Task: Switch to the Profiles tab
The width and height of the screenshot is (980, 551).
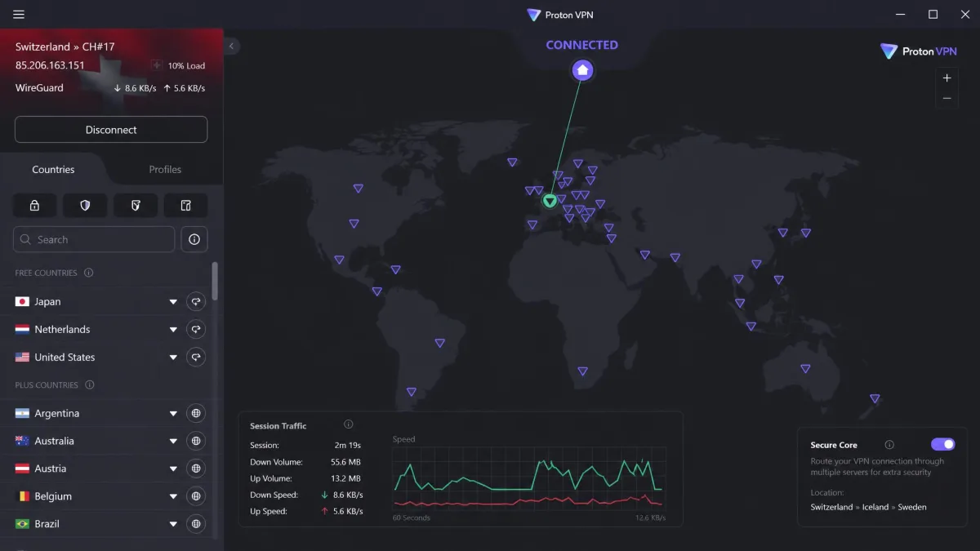Action: pyautogui.click(x=165, y=170)
